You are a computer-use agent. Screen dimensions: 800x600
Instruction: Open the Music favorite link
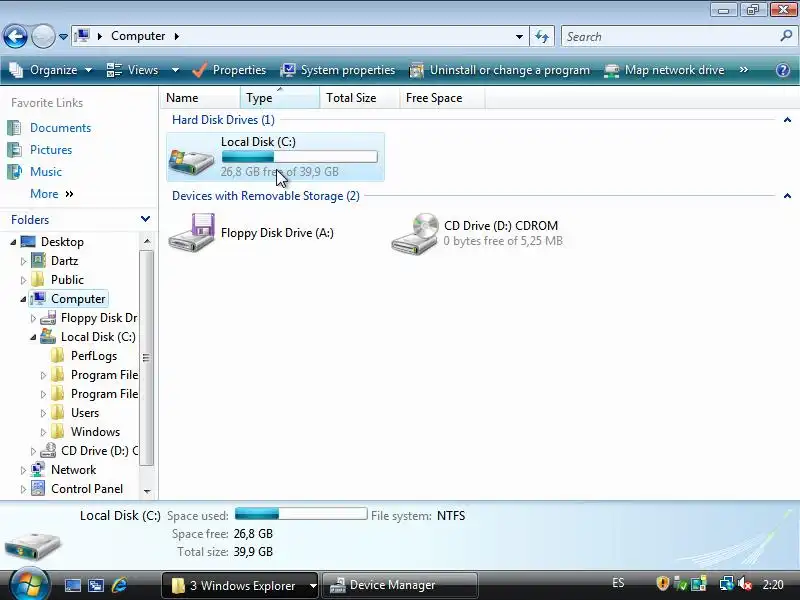46,171
